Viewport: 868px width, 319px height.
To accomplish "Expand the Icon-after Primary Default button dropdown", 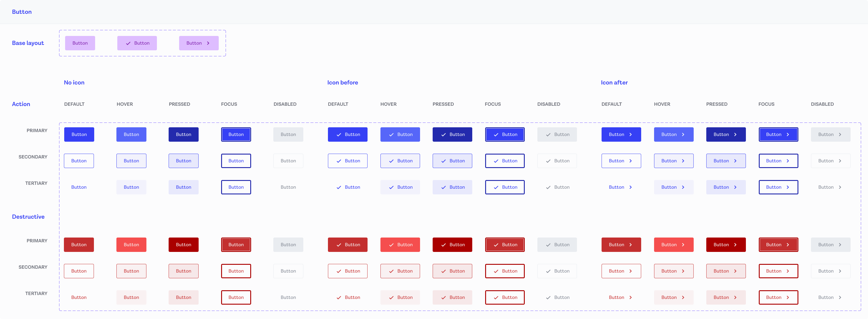I will pyautogui.click(x=621, y=134).
